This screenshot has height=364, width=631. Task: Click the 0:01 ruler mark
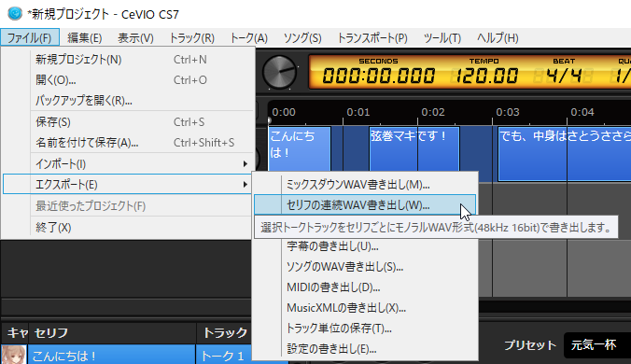358,112
